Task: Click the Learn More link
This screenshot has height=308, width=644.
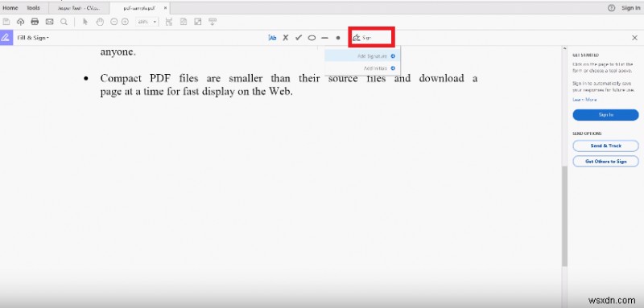Action: pos(584,100)
